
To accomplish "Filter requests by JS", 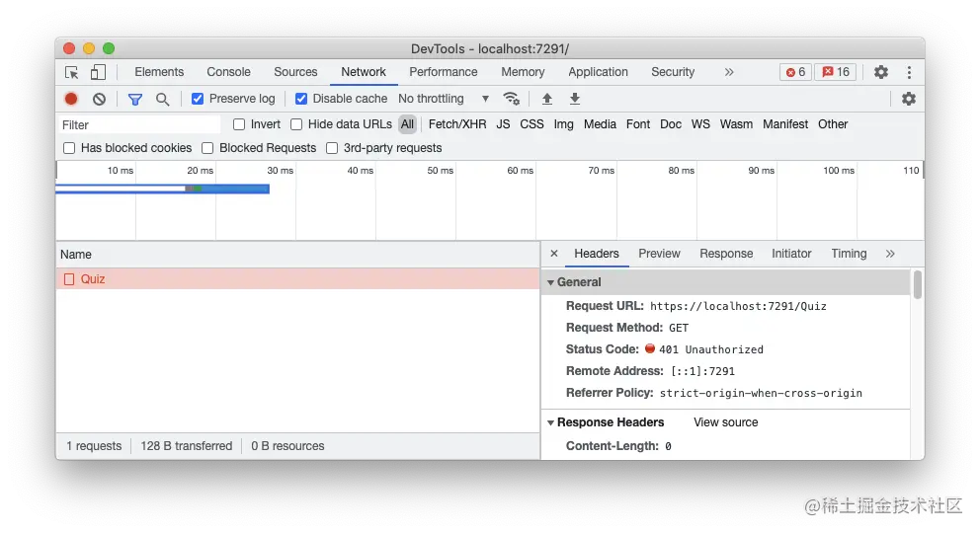I will (503, 124).
